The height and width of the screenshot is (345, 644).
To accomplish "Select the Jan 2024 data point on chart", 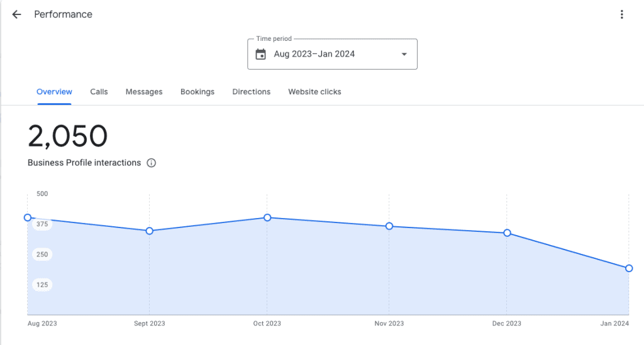I will click(x=629, y=268).
